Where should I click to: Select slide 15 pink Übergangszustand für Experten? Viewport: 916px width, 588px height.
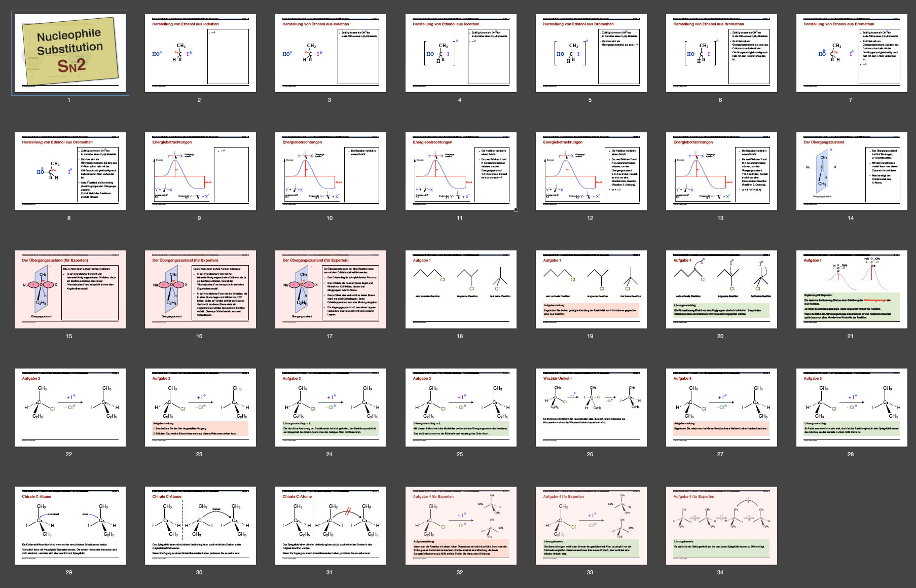pos(70,289)
